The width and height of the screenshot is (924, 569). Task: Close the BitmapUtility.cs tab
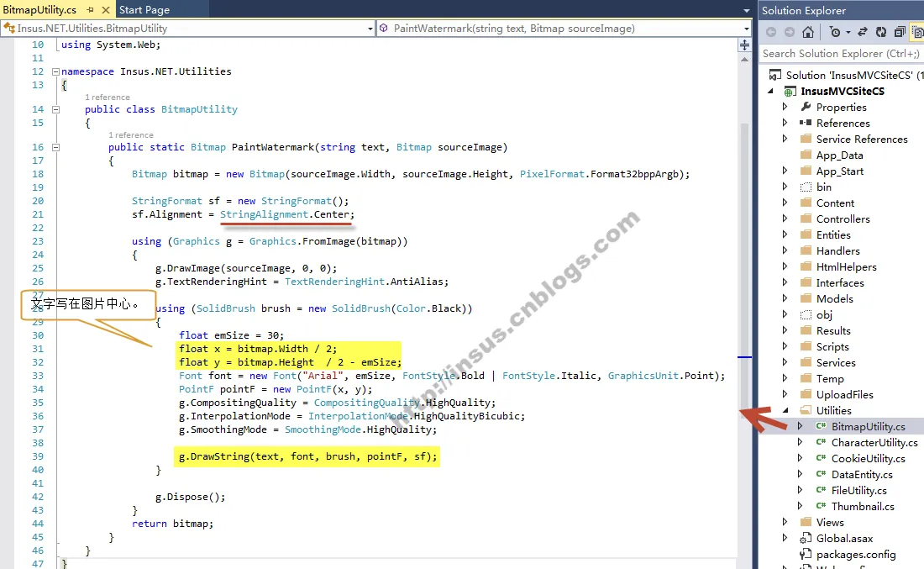106,10
